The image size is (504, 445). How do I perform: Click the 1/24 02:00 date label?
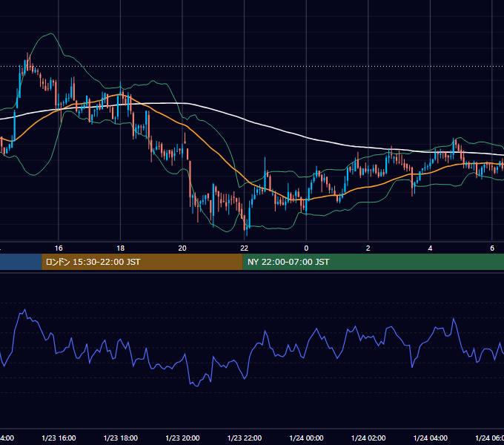tap(368, 438)
